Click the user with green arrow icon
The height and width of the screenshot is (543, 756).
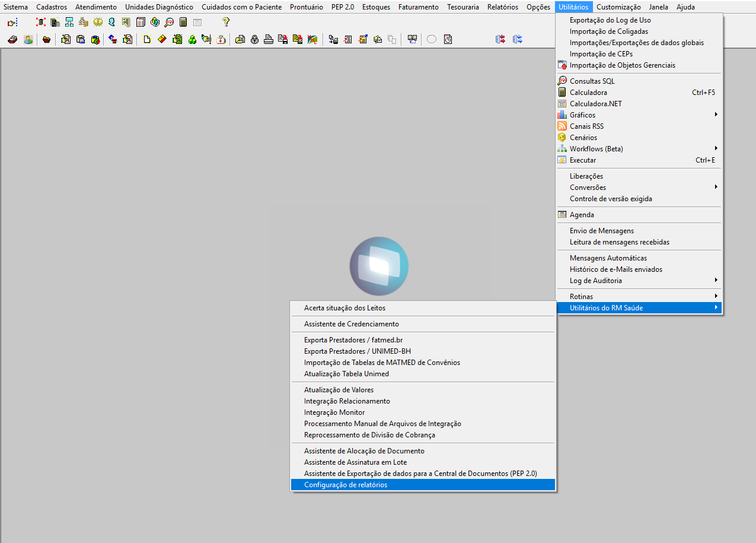(x=28, y=39)
